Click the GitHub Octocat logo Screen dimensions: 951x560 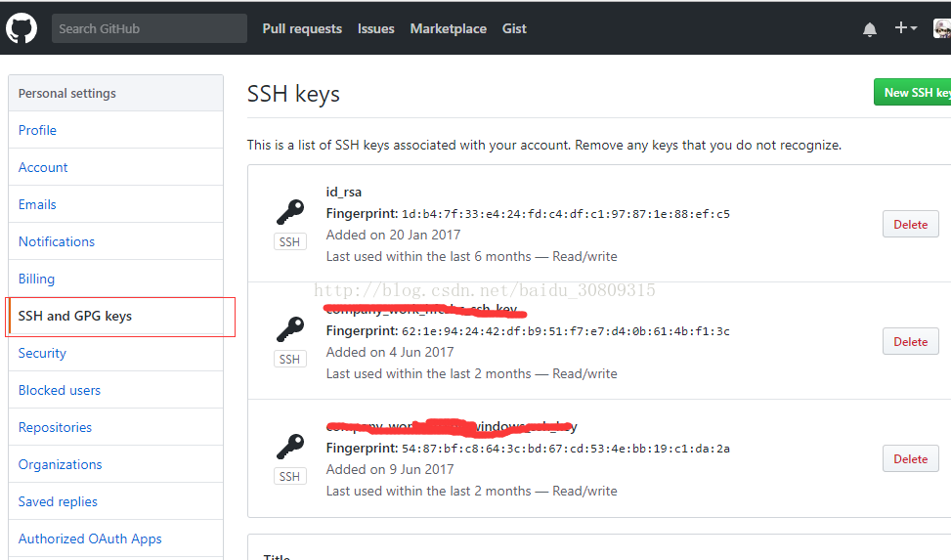22,28
